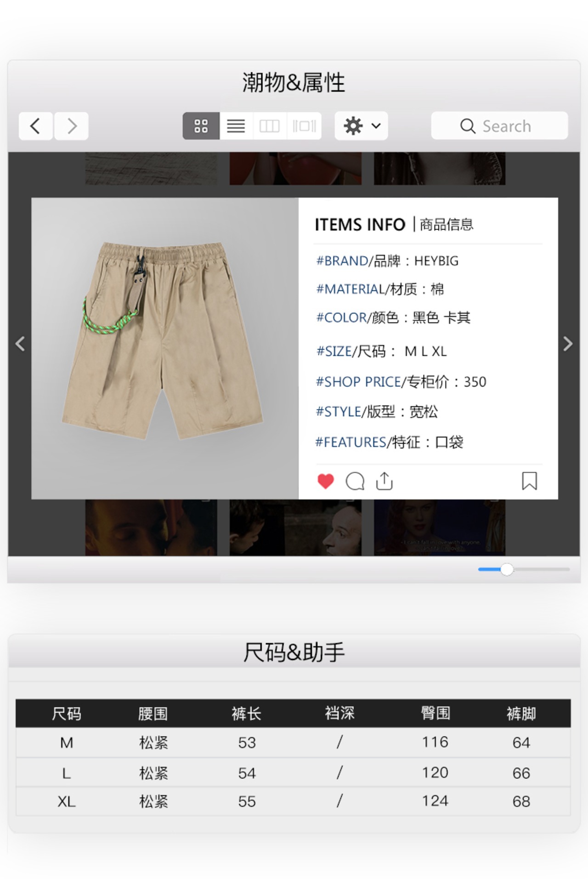Click the forward navigation arrow button

pyautogui.click(x=71, y=126)
